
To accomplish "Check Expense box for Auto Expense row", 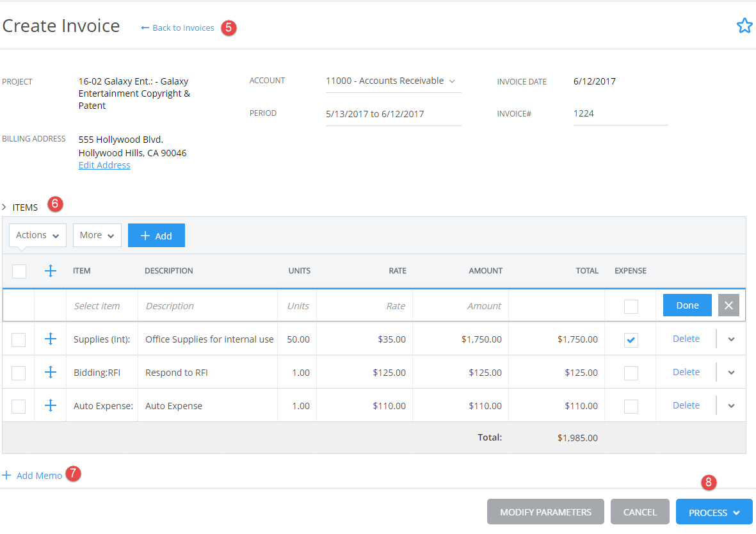I will [631, 406].
